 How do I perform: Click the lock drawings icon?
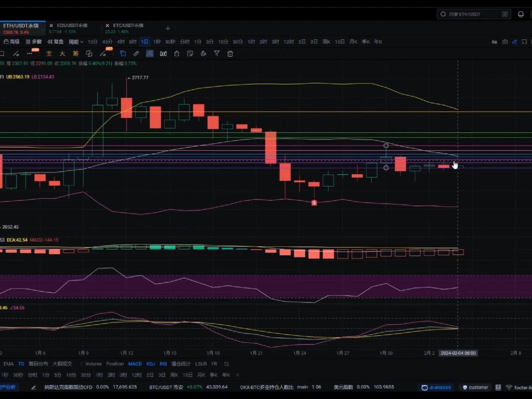point(177,54)
